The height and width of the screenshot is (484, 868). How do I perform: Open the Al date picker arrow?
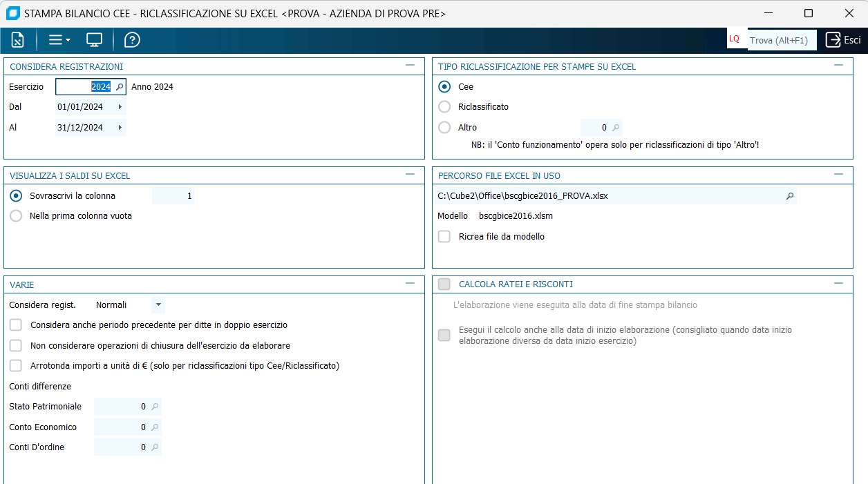[120, 128]
